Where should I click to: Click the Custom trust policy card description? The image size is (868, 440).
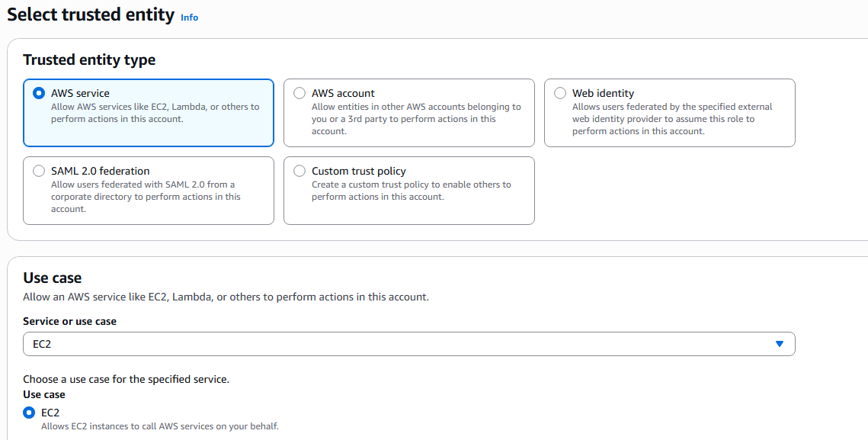(x=412, y=190)
